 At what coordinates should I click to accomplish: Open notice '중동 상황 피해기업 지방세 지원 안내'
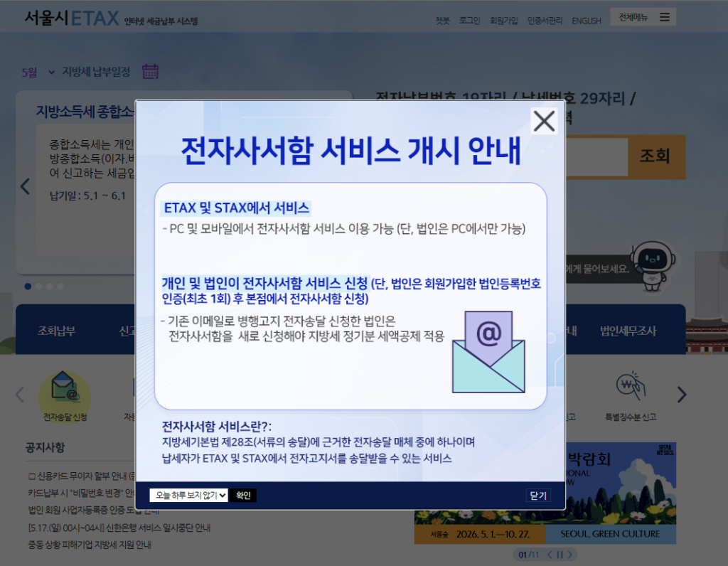click(90, 545)
